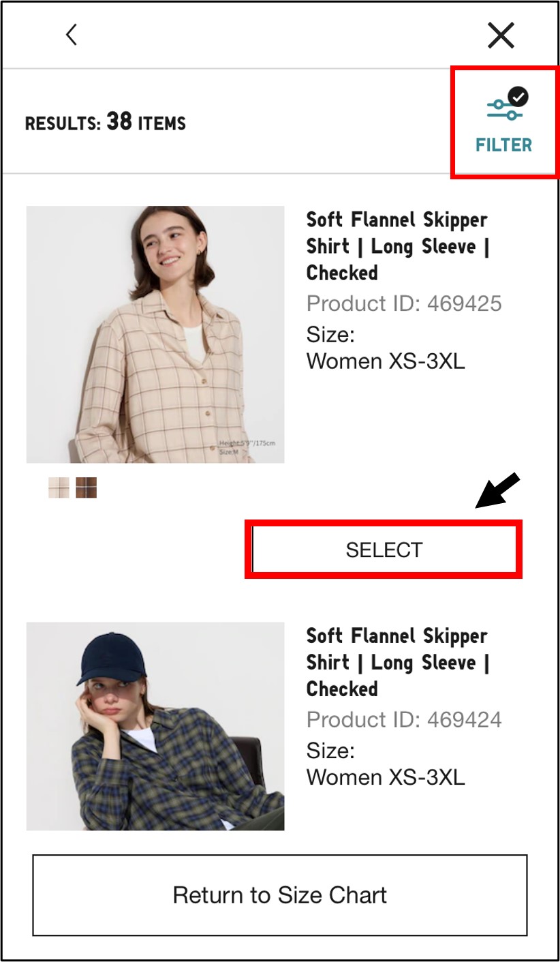Tap the FILTER text label
Viewport: 560px width, 962px height.
(503, 145)
